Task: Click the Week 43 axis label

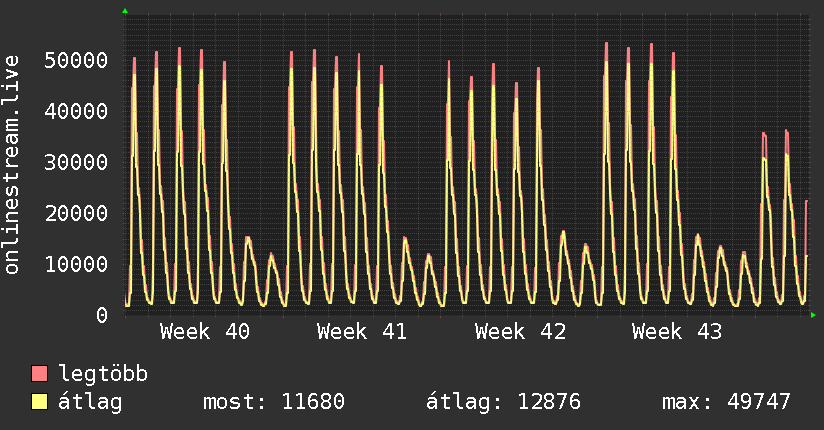Action: tap(677, 332)
